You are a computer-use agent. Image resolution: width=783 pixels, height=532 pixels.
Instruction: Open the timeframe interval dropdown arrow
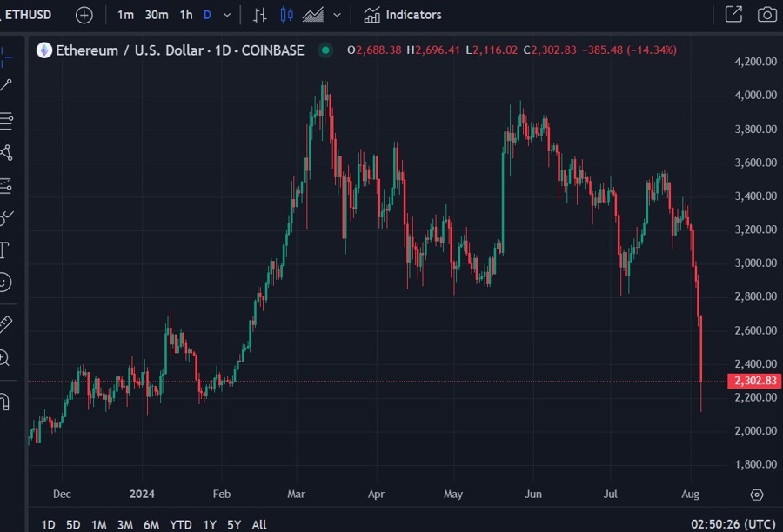tap(227, 15)
